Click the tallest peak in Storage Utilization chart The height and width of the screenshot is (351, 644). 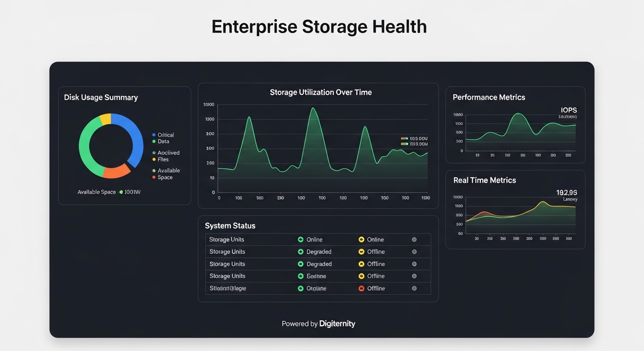click(x=313, y=109)
